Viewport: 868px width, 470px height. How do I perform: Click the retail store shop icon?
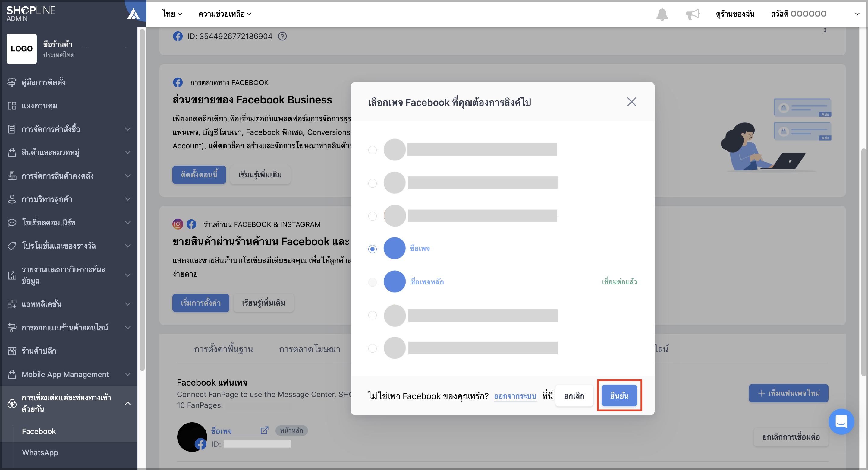[12, 351]
